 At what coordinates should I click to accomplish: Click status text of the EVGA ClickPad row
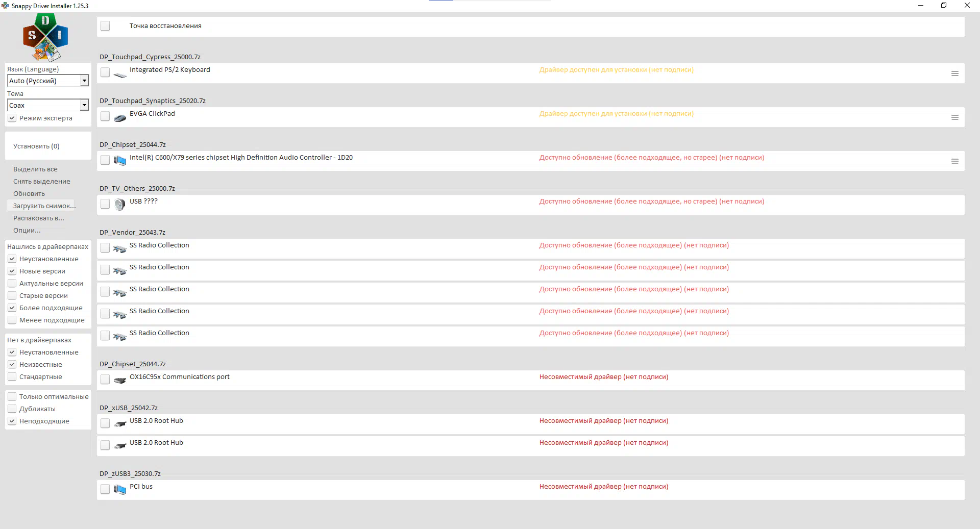(617, 113)
